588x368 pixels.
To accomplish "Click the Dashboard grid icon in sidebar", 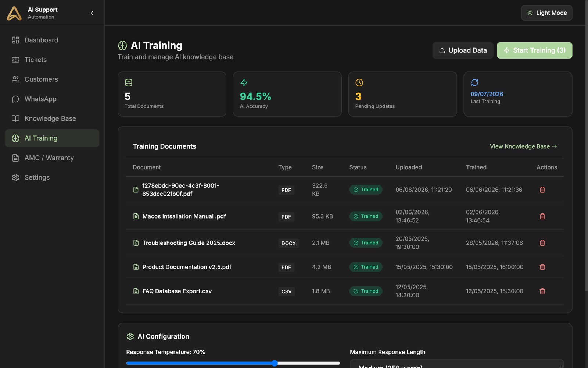I will (15, 40).
